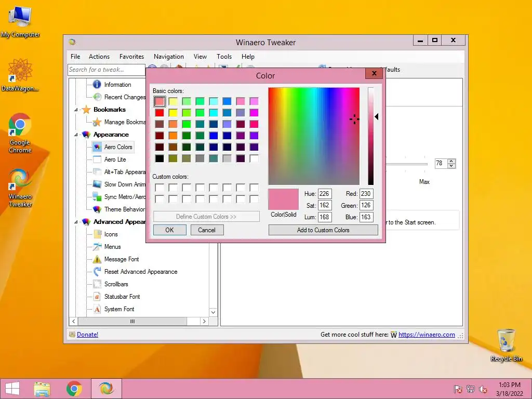Open the View menu
Viewport: 532px width, 399px height.
[200, 56]
